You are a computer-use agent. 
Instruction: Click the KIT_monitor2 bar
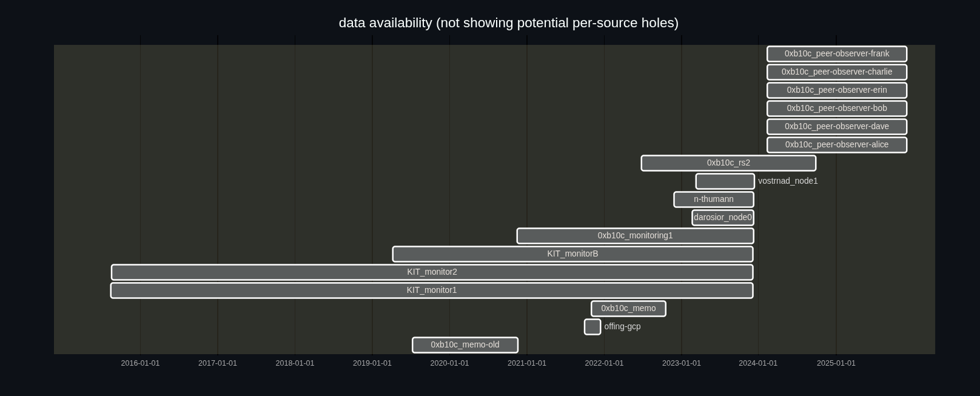[432, 272]
